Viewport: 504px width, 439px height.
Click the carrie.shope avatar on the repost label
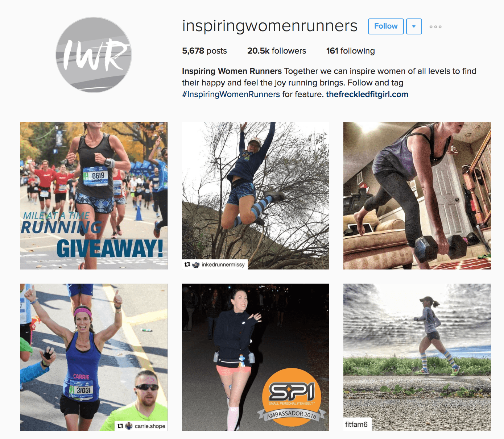(x=129, y=426)
